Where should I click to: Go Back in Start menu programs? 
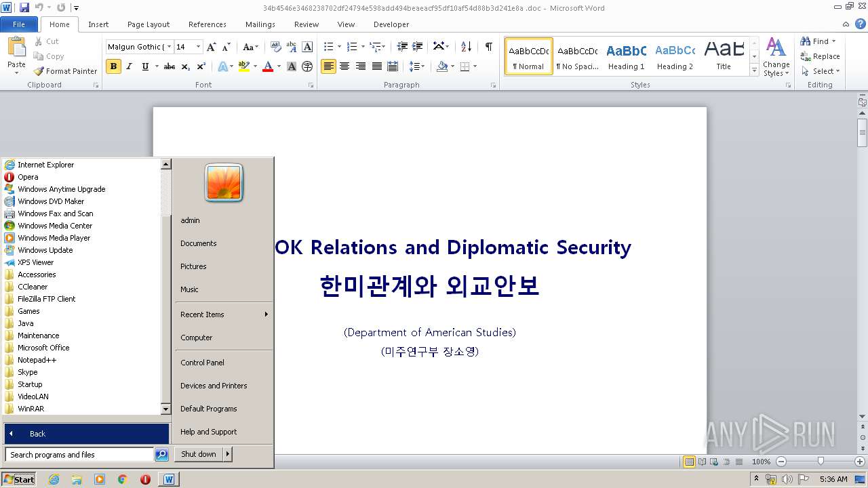(x=87, y=434)
